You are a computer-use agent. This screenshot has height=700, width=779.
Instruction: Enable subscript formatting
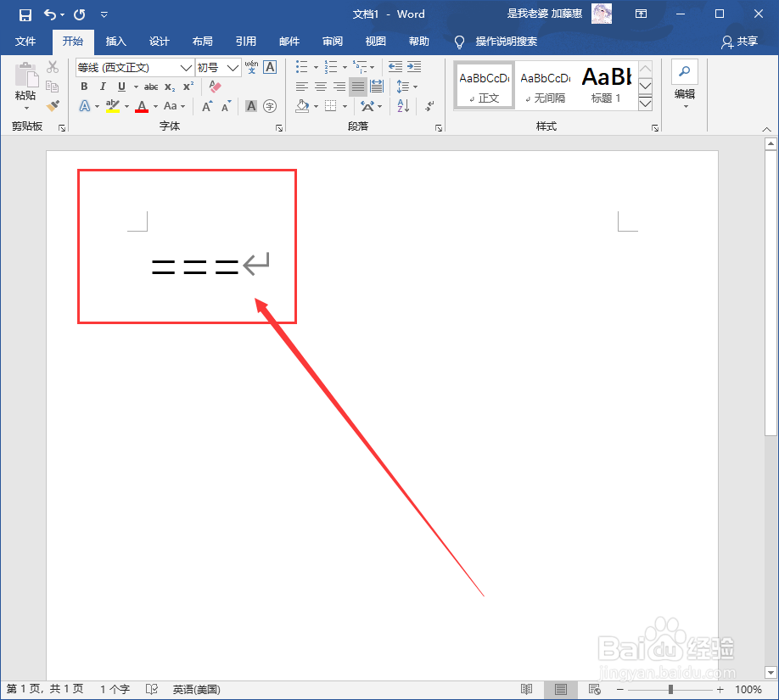[168, 86]
